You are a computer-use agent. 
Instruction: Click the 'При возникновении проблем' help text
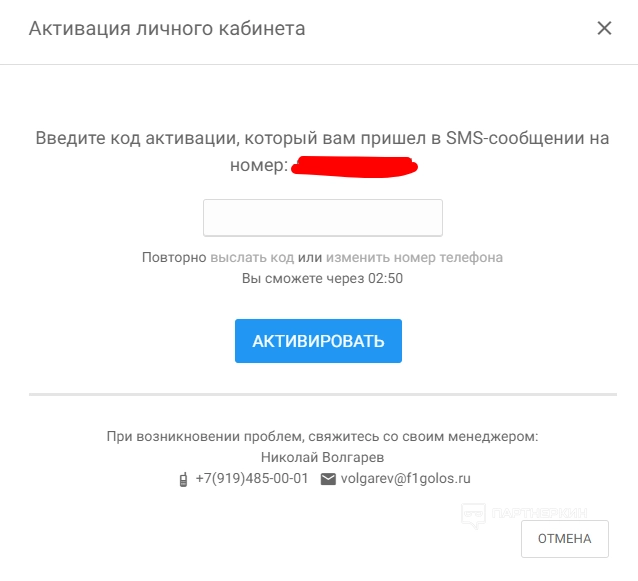[322, 436]
